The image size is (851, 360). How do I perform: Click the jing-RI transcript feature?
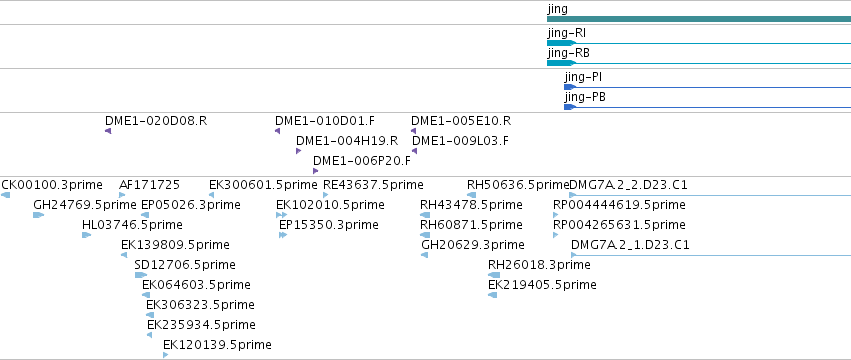coord(698,43)
